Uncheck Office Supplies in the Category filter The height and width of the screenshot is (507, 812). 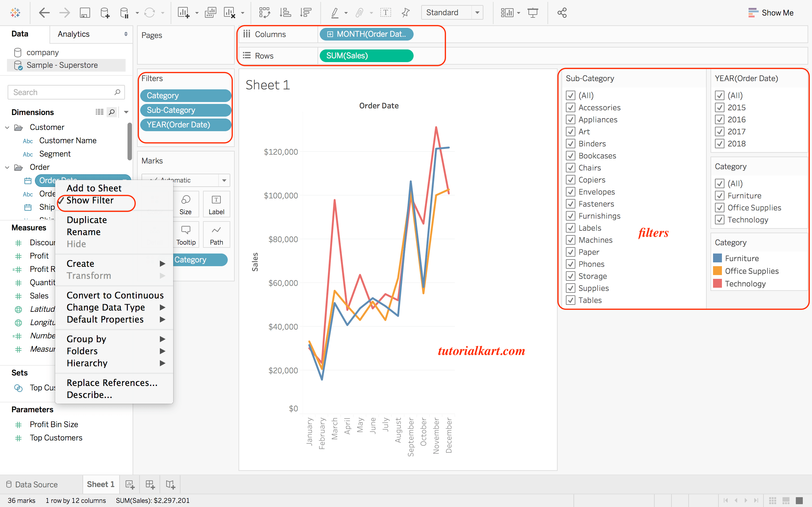click(x=719, y=208)
